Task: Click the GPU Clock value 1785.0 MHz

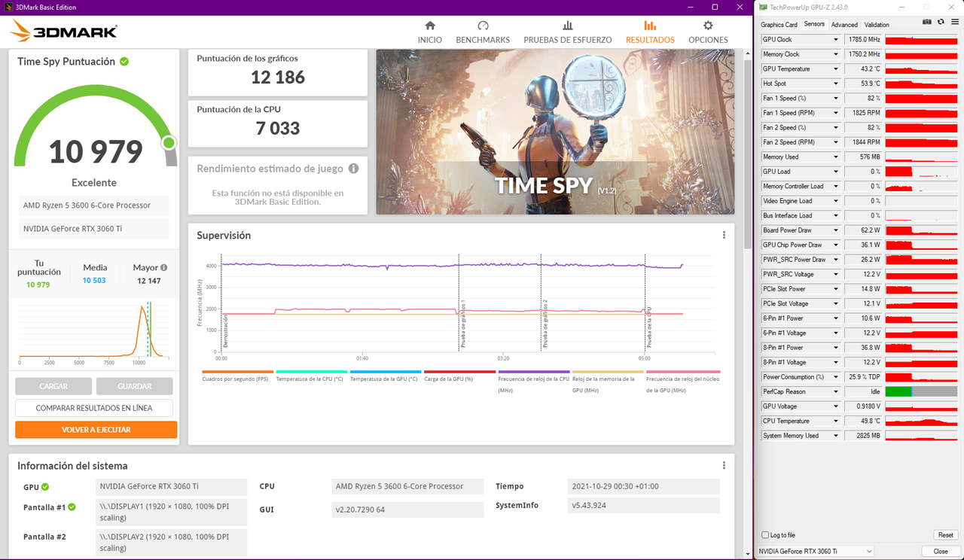Action: (863, 39)
